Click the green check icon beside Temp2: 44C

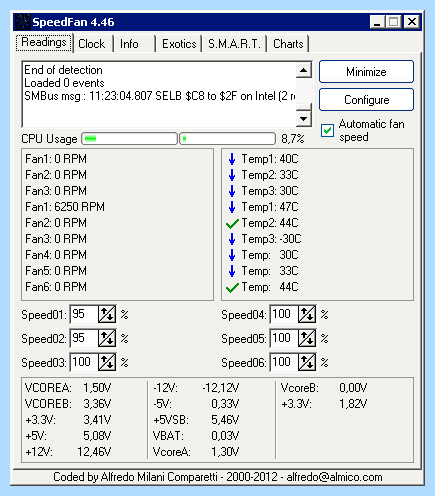pos(232,223)
